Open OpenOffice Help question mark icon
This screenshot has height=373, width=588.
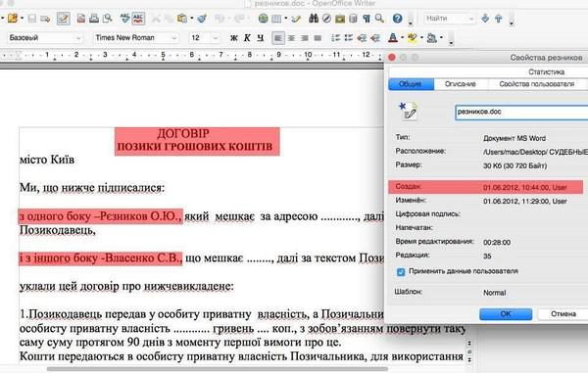pos(398,19)
